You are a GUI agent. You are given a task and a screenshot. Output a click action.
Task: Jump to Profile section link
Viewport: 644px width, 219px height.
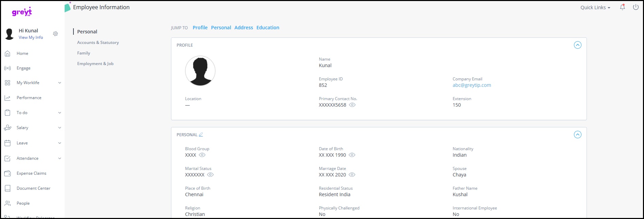tap(200, 28)
